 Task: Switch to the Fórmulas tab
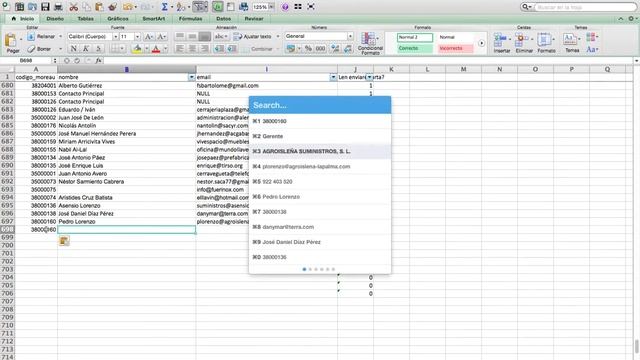(190, 19)
